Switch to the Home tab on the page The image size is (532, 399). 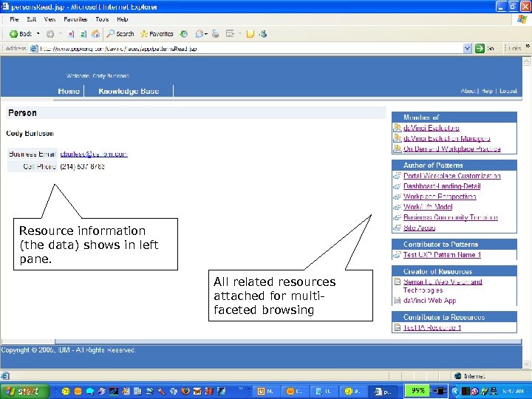[x=69, y=91]
